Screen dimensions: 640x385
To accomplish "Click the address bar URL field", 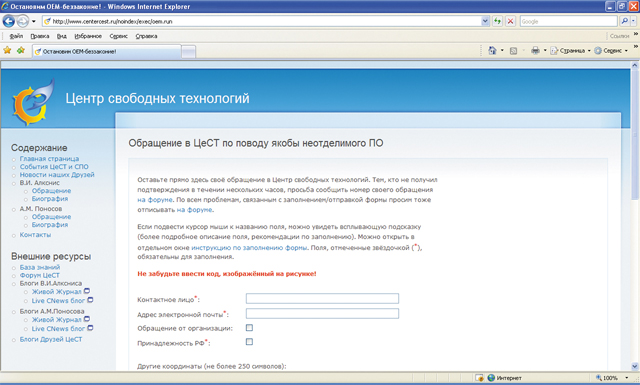I will [x=261, y=21].
